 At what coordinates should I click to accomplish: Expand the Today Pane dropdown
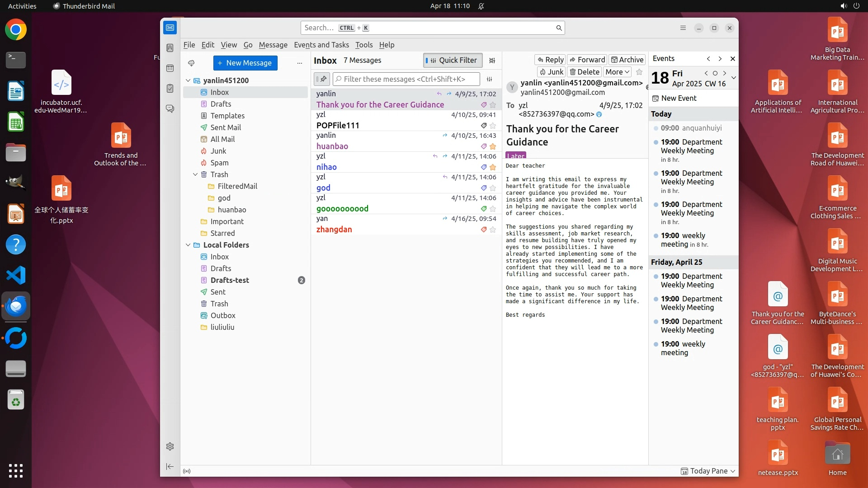click(733, 471)
